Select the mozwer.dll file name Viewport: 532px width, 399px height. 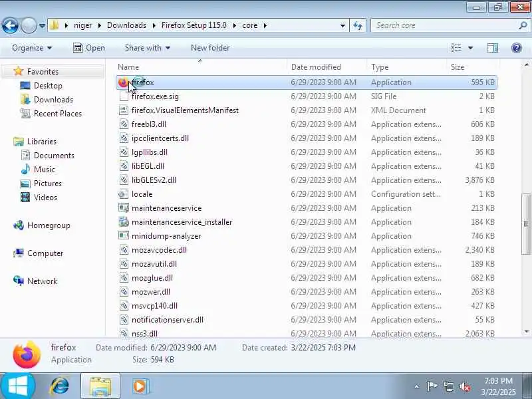pyautogui.click(x=151, y=292)
